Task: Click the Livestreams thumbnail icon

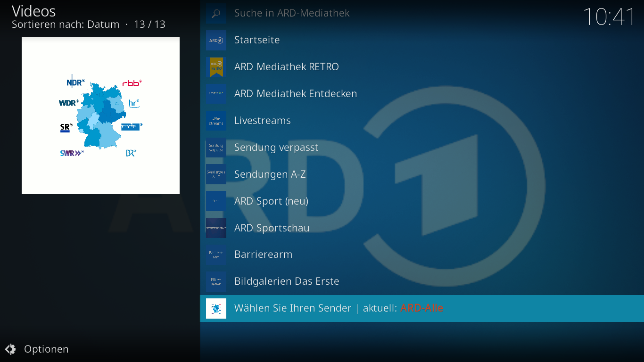Action: point(216,121)
